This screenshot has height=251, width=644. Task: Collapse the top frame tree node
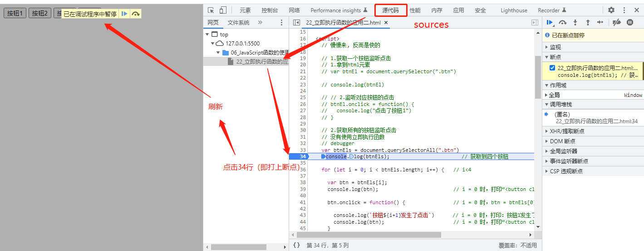(207, 34)
